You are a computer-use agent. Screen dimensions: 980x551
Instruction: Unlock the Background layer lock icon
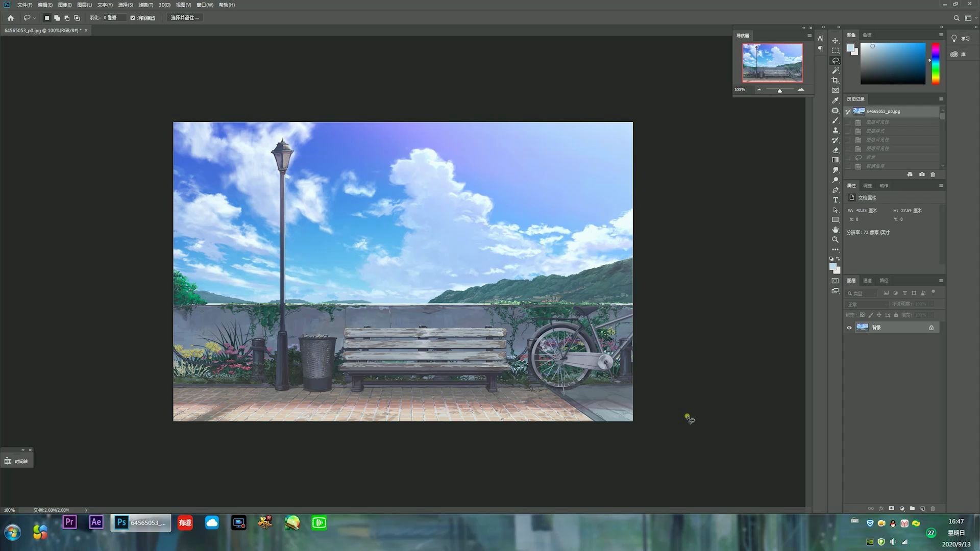click(931, 328)
